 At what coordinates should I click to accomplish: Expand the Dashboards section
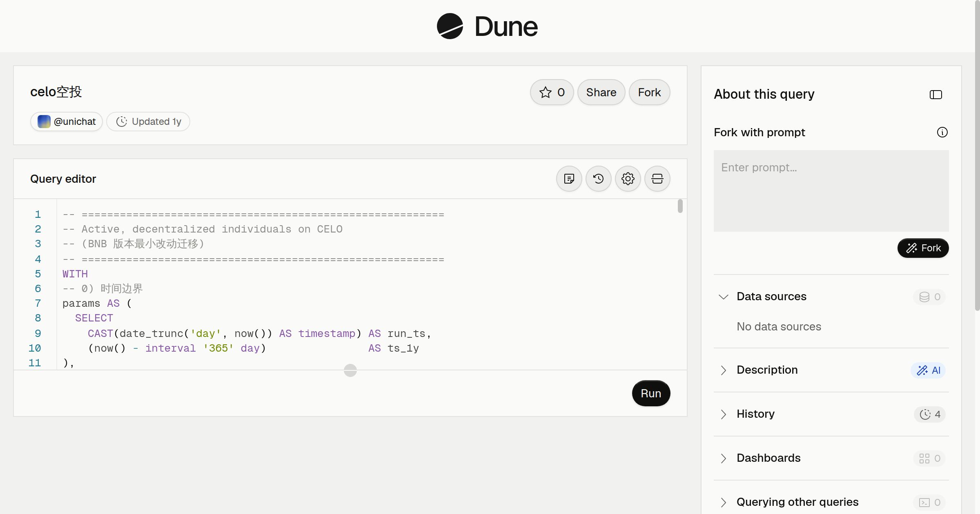[x=831, y=458]
